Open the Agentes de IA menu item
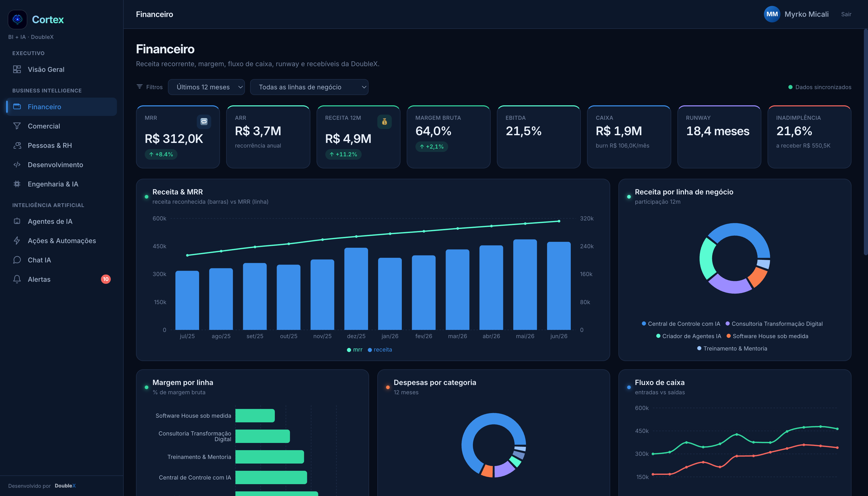The width and height of the screenshot is (868, 496). pos(61,221)
